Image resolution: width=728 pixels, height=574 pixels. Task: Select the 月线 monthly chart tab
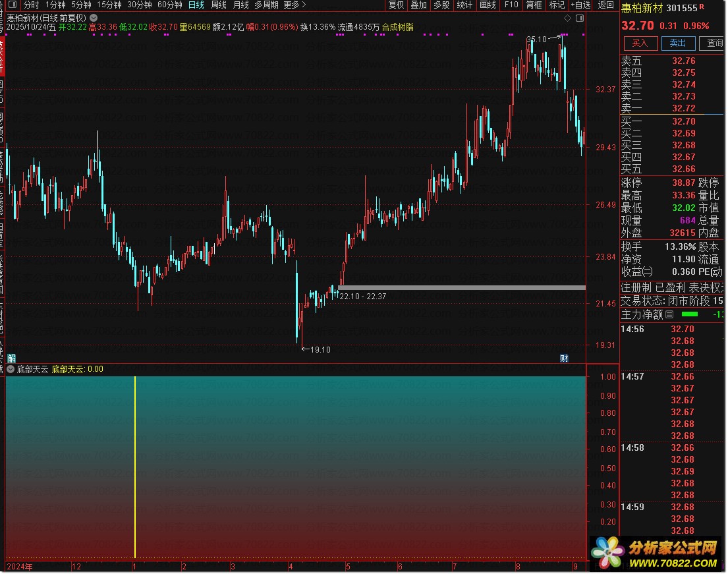tap(240, 5)
